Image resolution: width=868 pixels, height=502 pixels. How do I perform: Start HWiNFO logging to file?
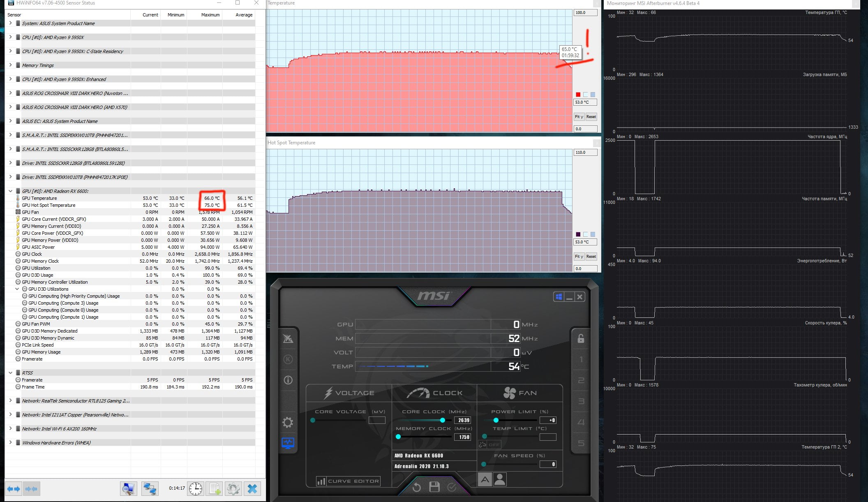214,488
